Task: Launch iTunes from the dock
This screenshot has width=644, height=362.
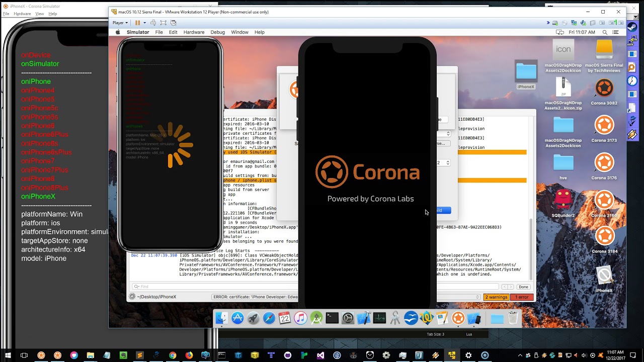Action: click(300, 318)
